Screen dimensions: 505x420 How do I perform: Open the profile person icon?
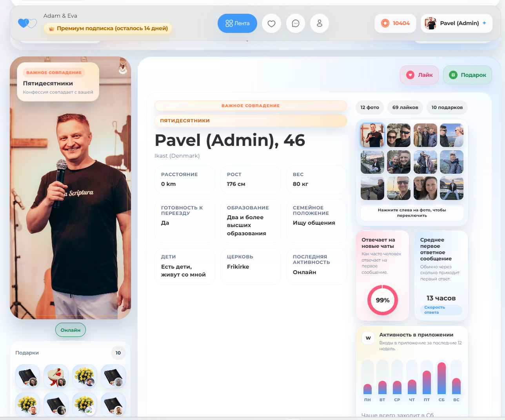[320, 24]
